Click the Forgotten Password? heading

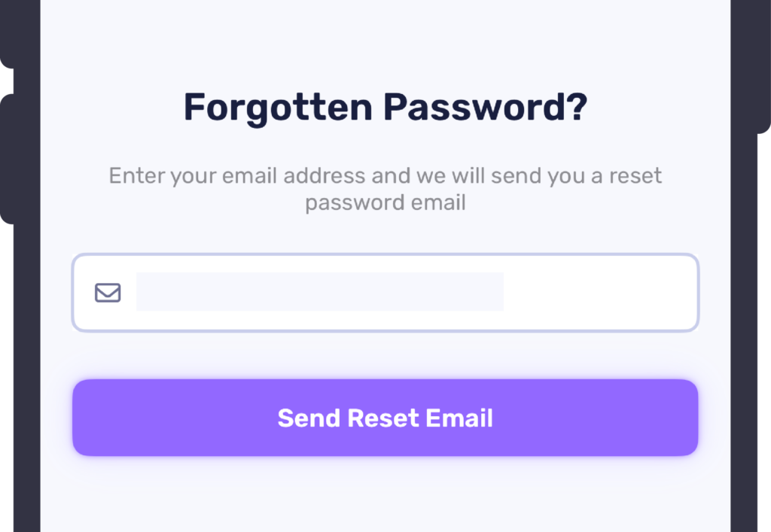(385, 108)
